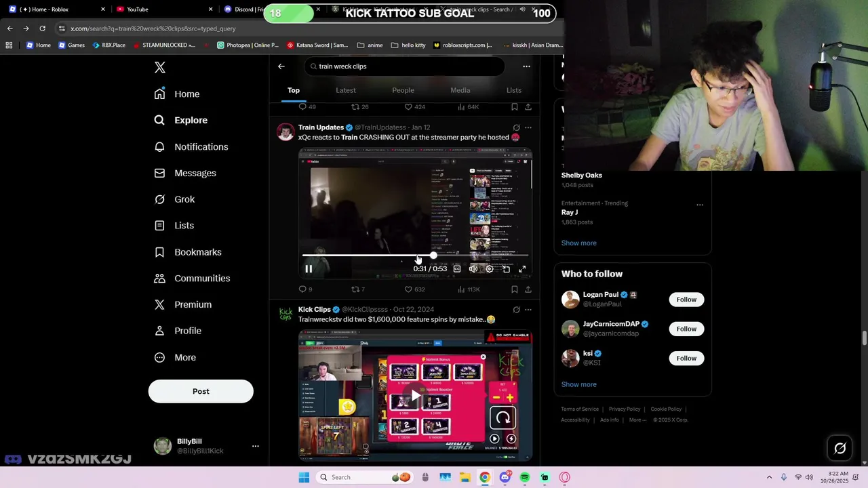
Task: Open Windows Start menu
Action: [304, 477]
